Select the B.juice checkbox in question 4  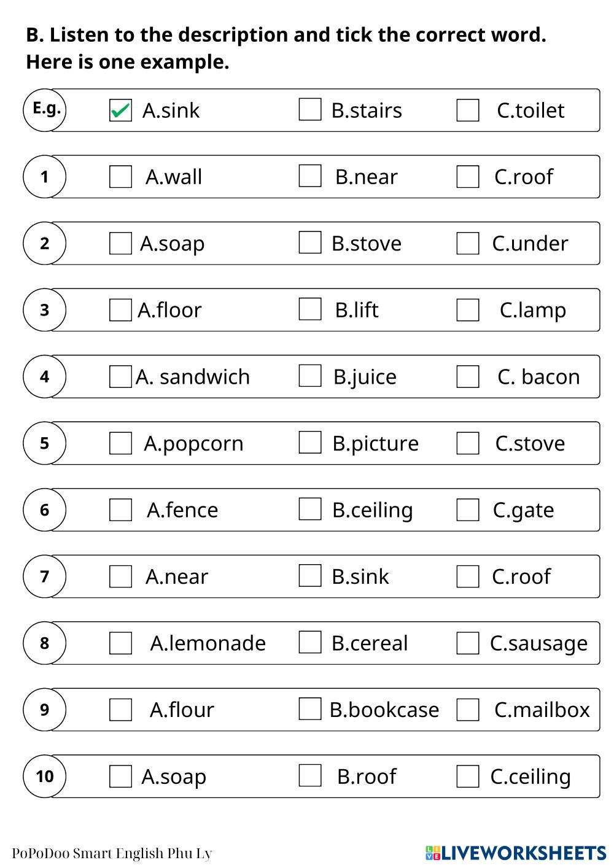point(310,376)
